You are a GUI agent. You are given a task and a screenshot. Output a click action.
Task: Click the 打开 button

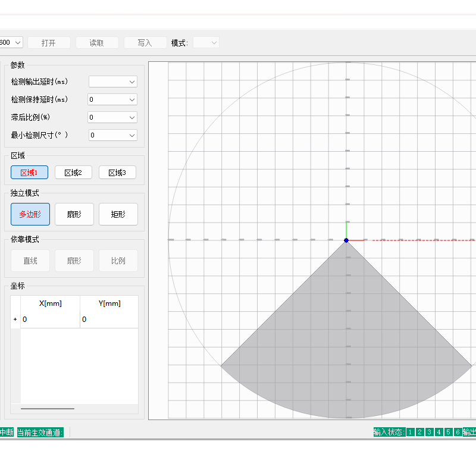point(49,43)
